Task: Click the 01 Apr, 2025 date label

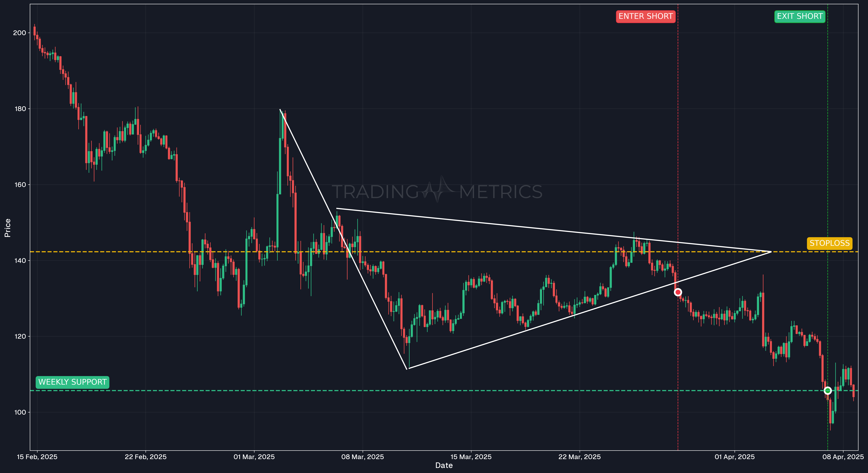Action: pos(735,457)
